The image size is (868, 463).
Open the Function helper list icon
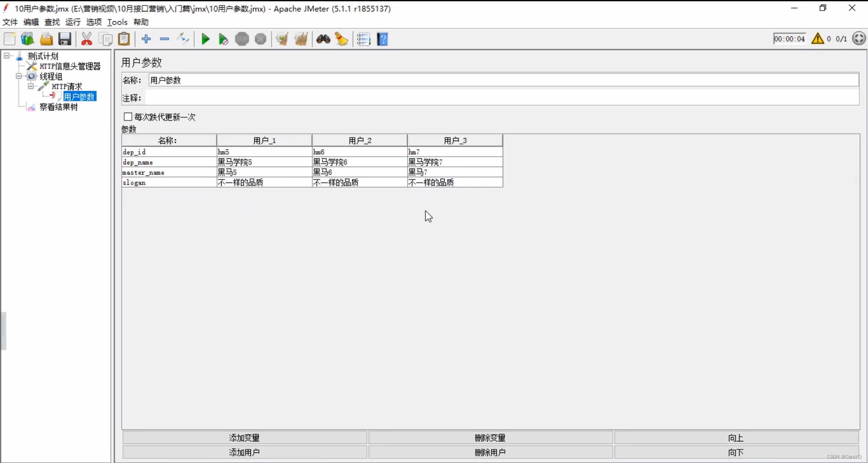[364, 39]
